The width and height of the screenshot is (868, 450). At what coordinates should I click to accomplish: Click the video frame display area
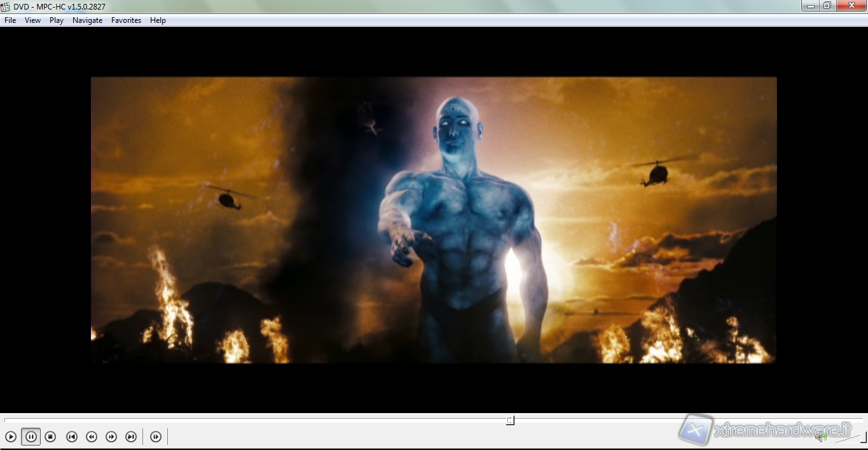point(434,220)
